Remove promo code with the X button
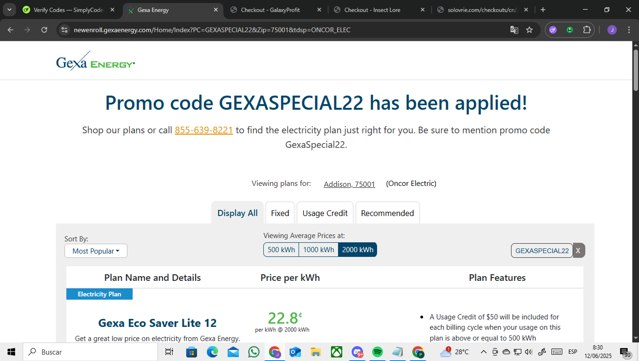Screen dimensions: 639x361 578,251
